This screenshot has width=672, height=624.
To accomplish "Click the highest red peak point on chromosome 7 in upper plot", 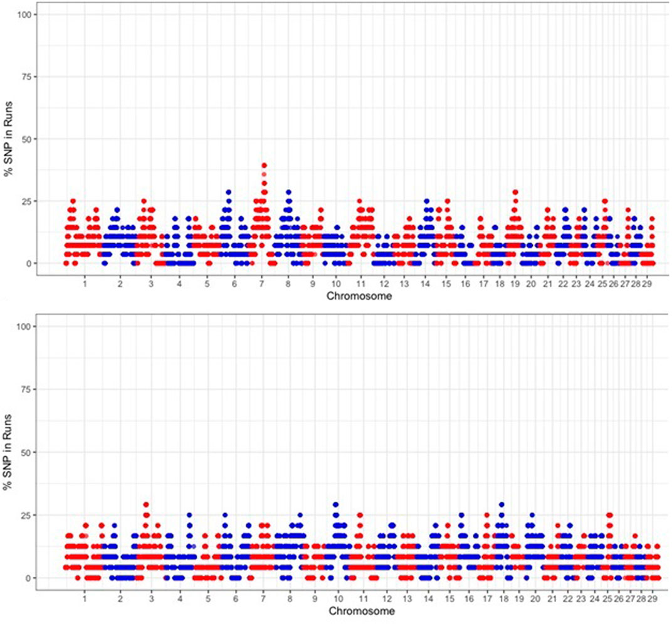I will 264,166.
